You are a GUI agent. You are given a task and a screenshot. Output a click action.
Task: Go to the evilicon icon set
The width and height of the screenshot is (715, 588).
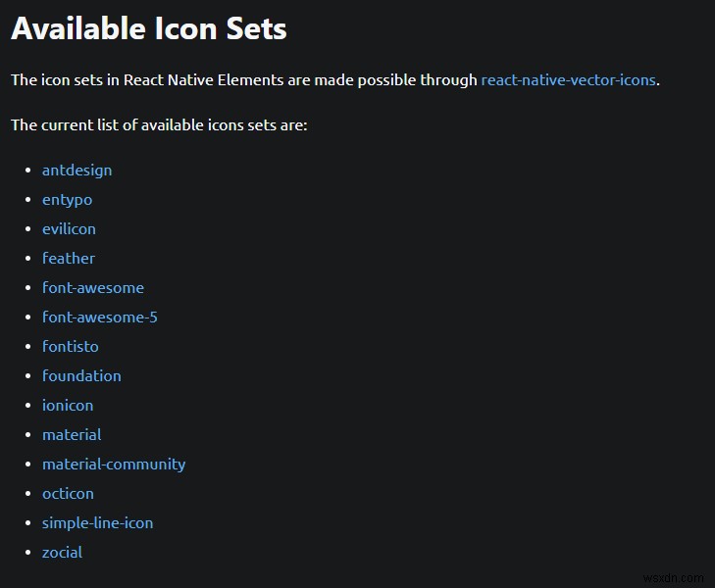click(x=69, y=229)
